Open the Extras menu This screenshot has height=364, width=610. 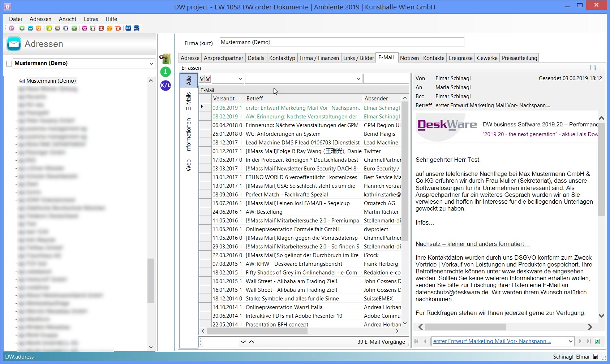91,19
